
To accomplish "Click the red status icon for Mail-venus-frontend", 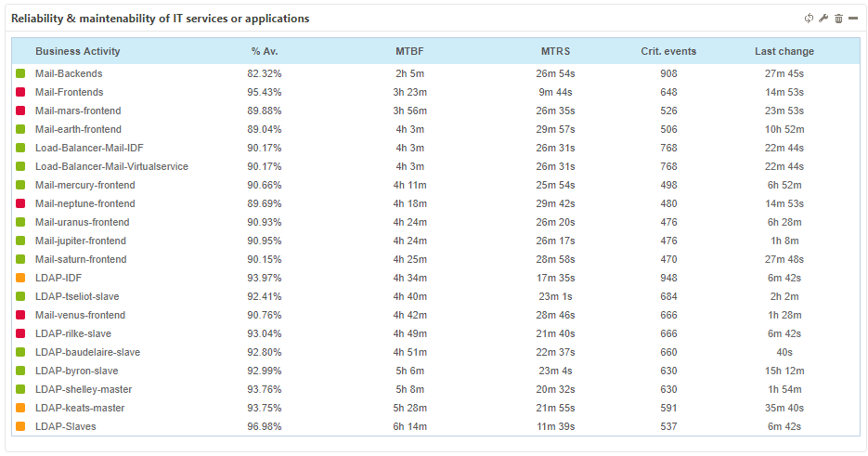I will [20, 315].
